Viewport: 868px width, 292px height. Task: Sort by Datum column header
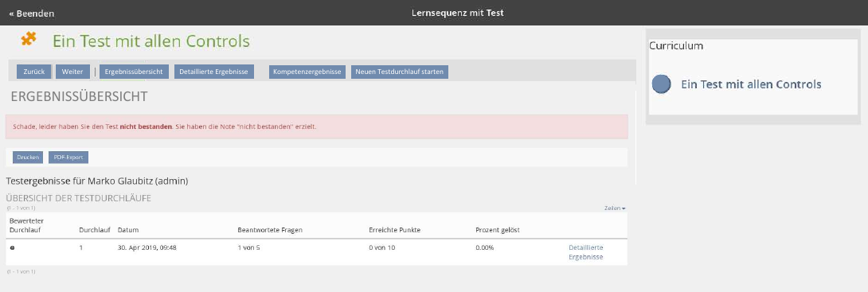point(128,230)
